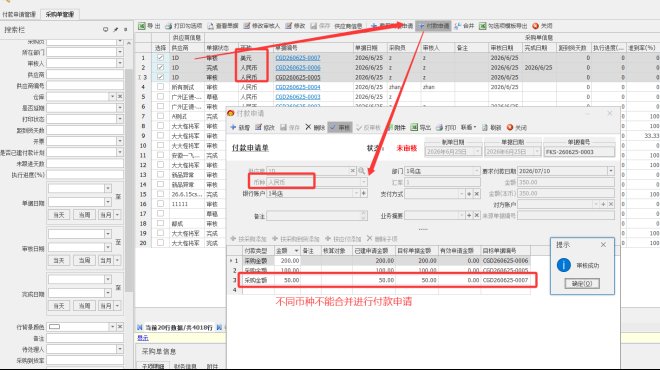Click 关闭 red icon in 付款申请 dialog toolbar
Screen dimensions: 660x370
click(x=510, y=127)
